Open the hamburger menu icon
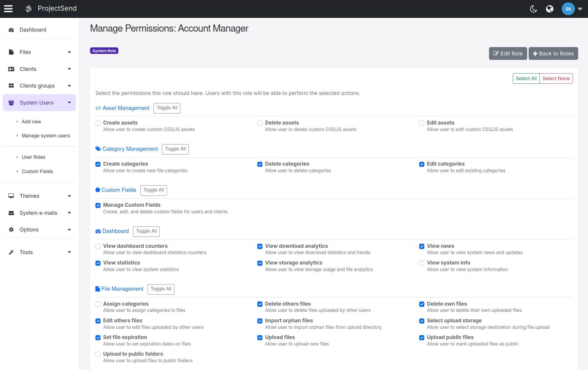The image size is (588, 370). (8, 9)
